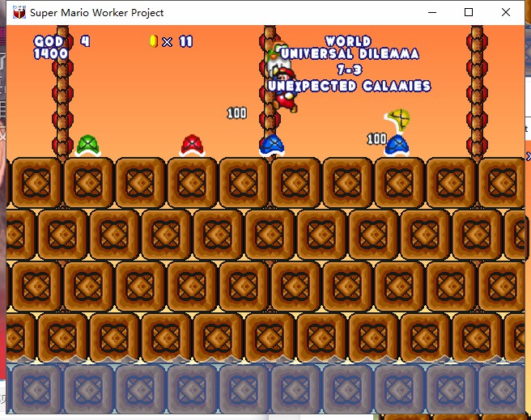The height and width of the screenshot is (420, 531).
Task: Minimize the Super Mario Worker Project window
Action: [432, 12]
